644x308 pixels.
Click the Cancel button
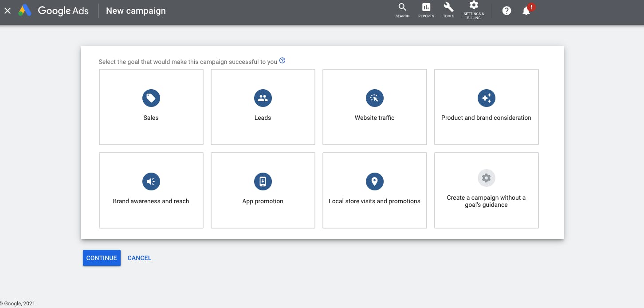coord(139,258)
